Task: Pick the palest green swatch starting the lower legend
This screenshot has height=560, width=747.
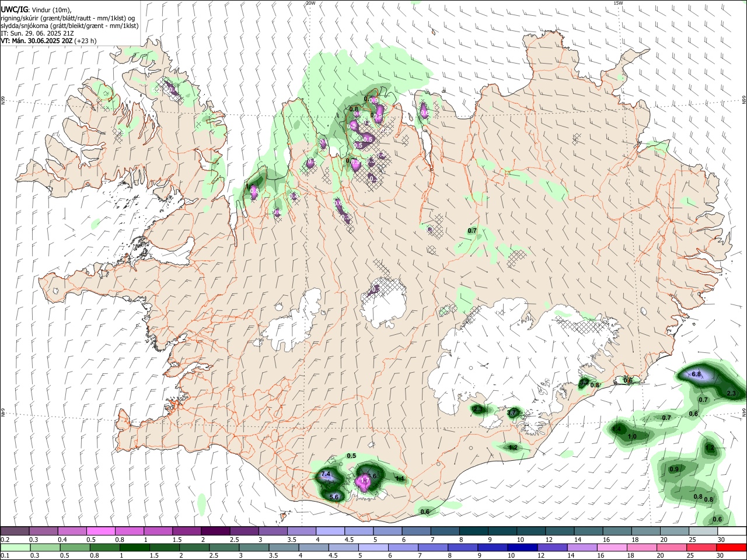Action: (15, 547)
